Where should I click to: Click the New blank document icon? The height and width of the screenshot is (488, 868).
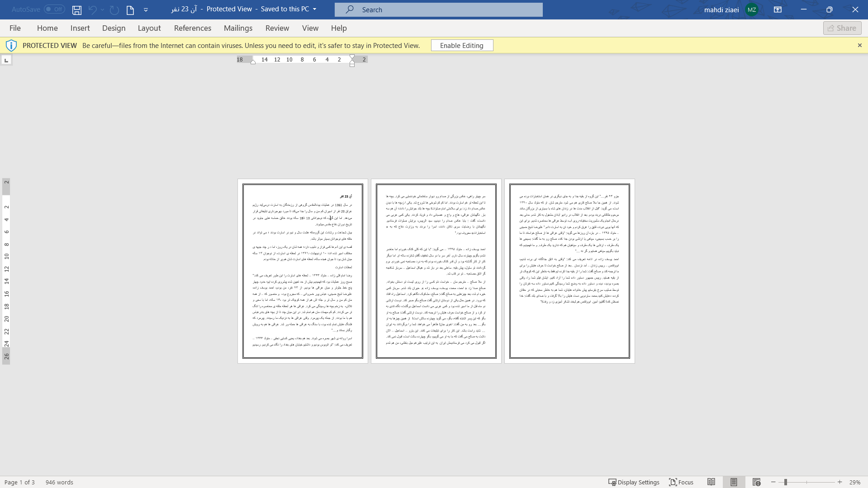[130, 9]
